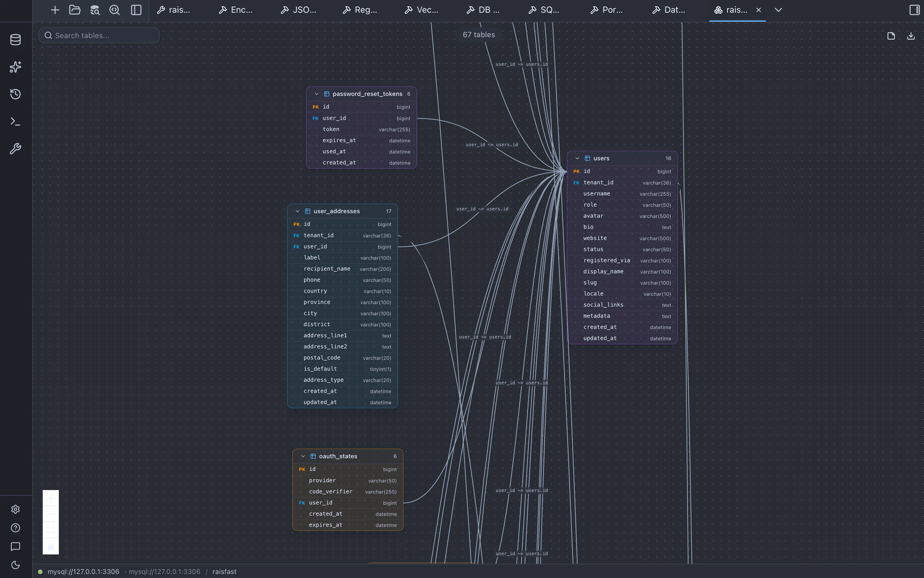
Task: Click the password_reset_tokens table icon
Action: tap(327, 94)
